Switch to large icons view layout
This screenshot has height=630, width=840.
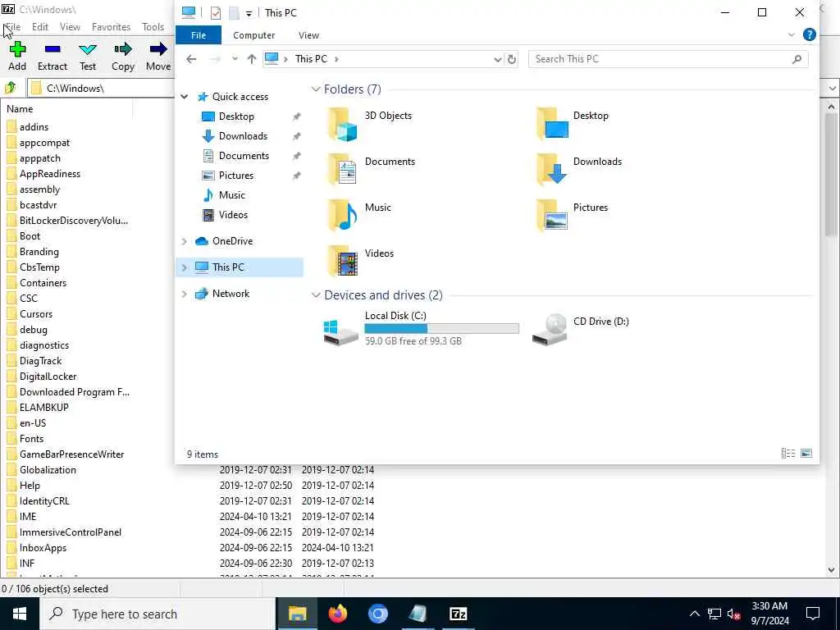tap(806, 454)
